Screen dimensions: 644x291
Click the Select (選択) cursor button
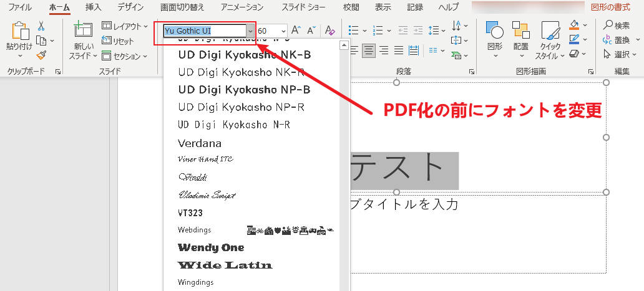[x=617, y=54]
